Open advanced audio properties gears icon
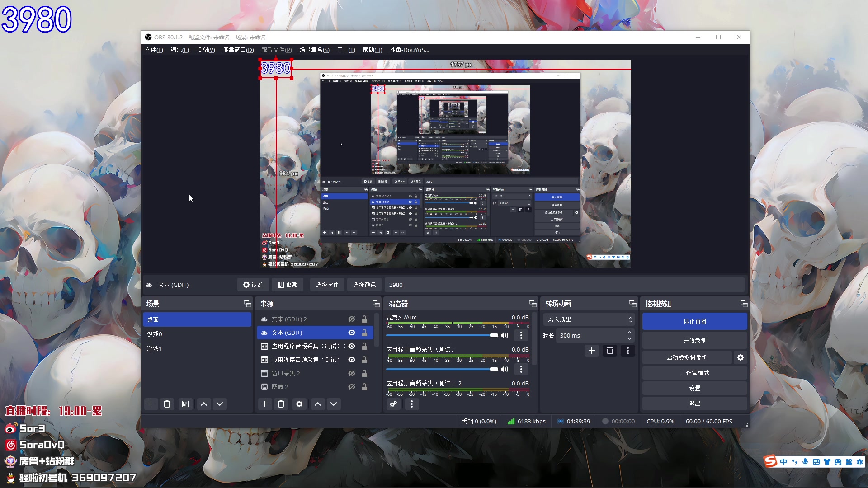Screen dimensions: 868x488 (393, 404)
